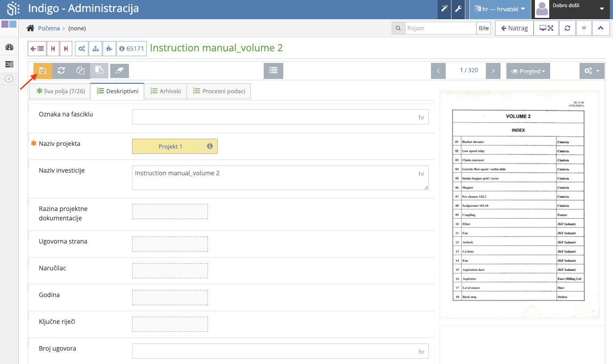Open the Pregled dropdown
Image resolution: width=613 pixels, height=364 pixels.
click(528, 71)
